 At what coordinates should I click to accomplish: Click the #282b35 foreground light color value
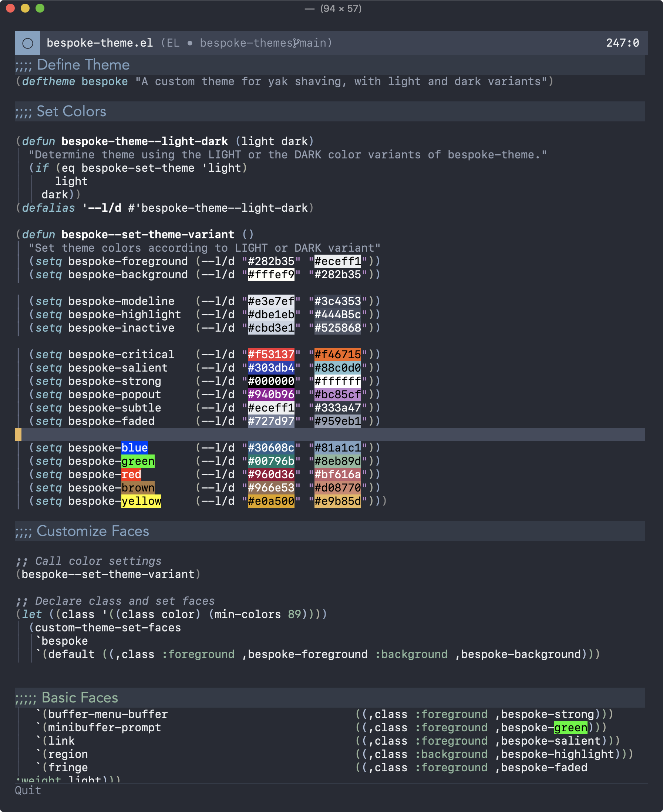click(x=271, y=261)
